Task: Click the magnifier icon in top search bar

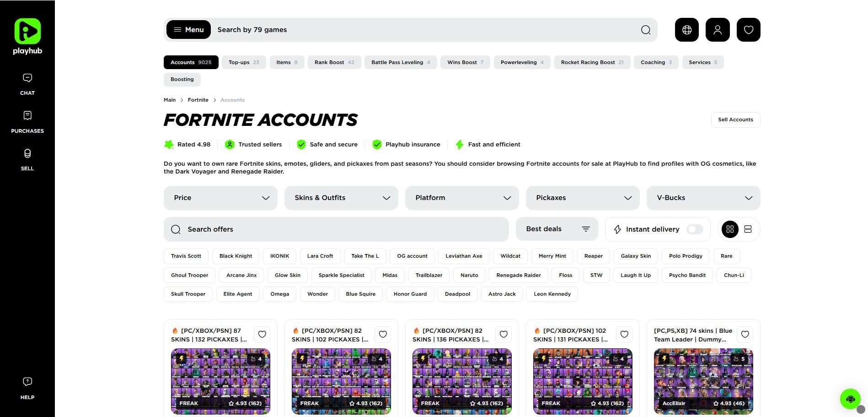Action: tap(645, 30)
